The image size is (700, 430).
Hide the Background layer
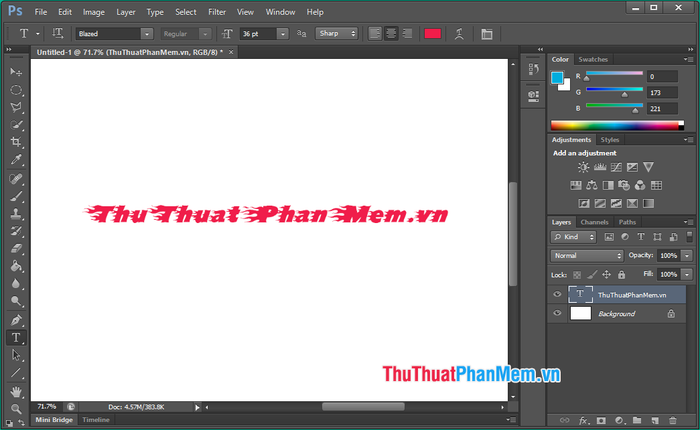tap(557, 313)
